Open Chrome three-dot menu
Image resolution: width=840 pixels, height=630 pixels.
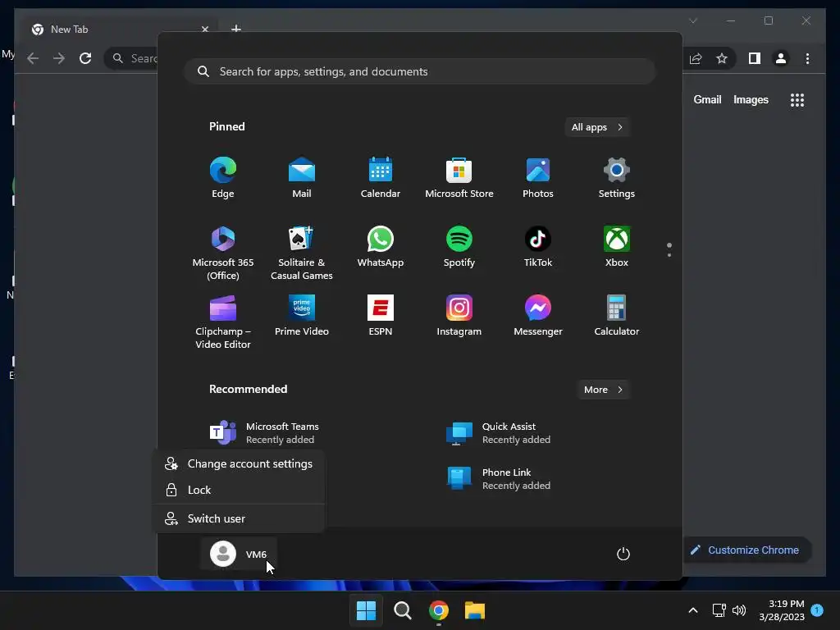click(807, 58)
